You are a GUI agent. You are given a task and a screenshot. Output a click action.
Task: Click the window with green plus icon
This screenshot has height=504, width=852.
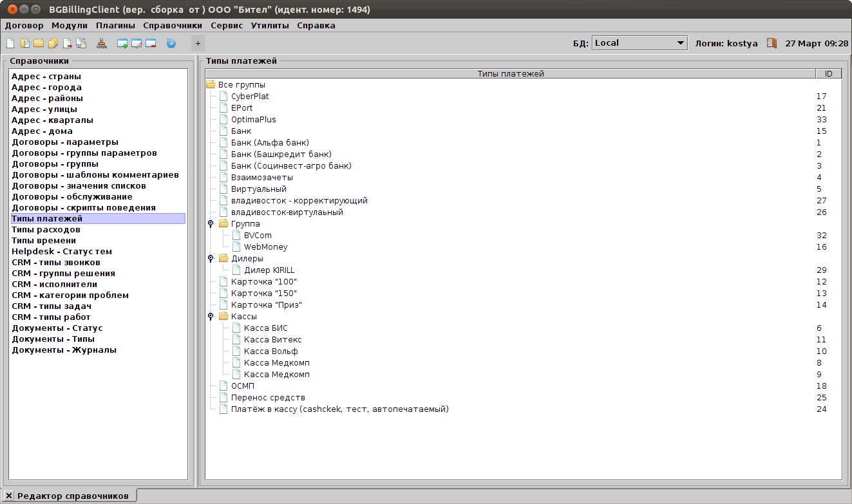tap(122, 43)
